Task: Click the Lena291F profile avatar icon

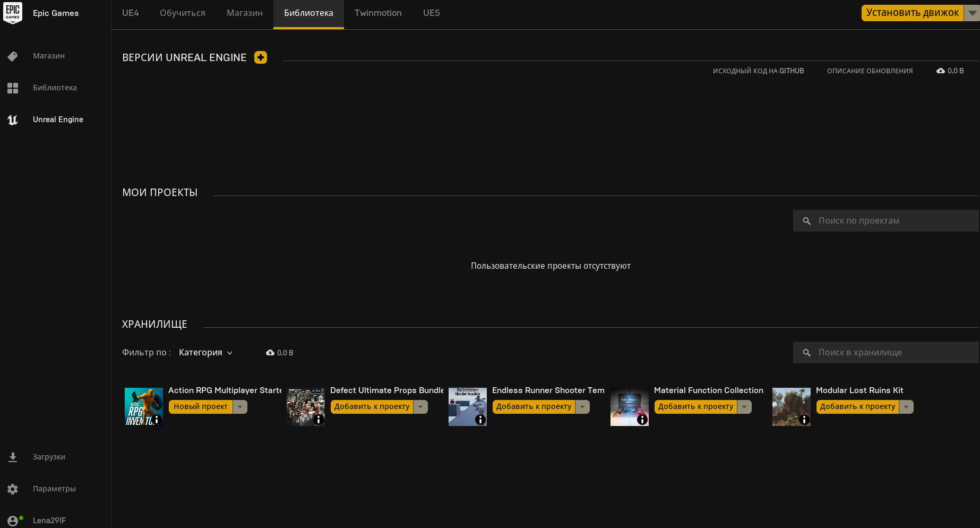Action: [x=13, y=521]
